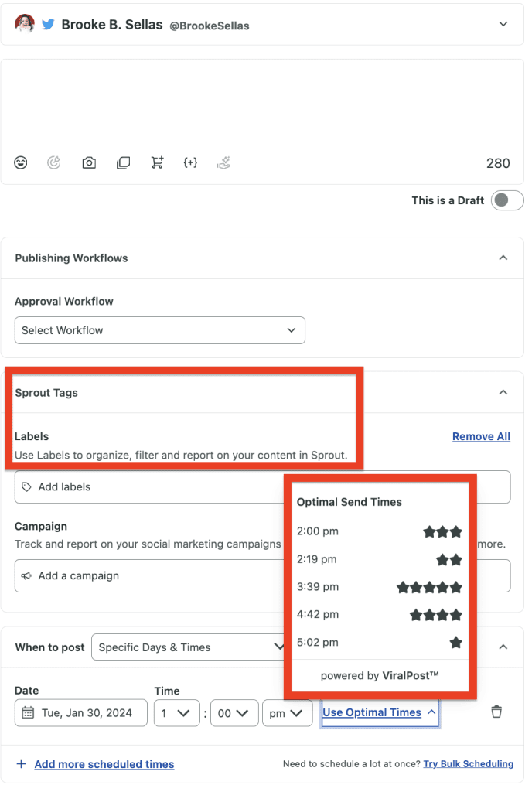Click Use Optimal Times link

pyautogui.click(x=372, y=712)
